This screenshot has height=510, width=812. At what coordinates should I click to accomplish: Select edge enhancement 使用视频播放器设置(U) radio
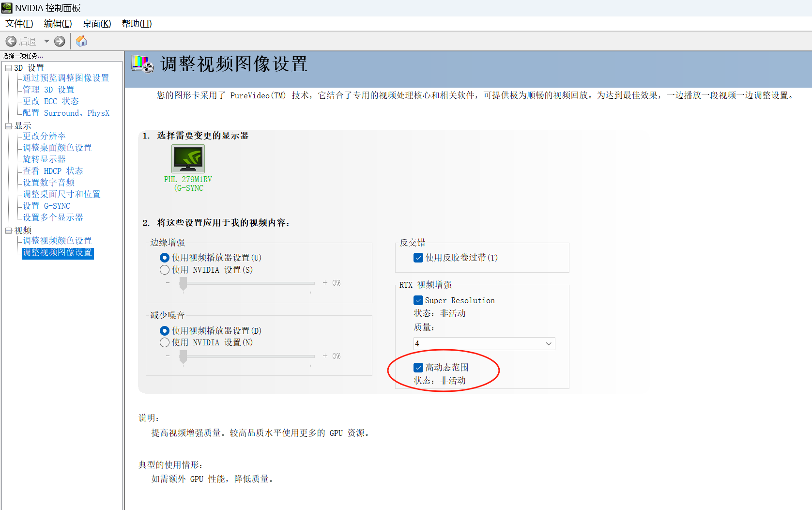click(x=165, y=258)
